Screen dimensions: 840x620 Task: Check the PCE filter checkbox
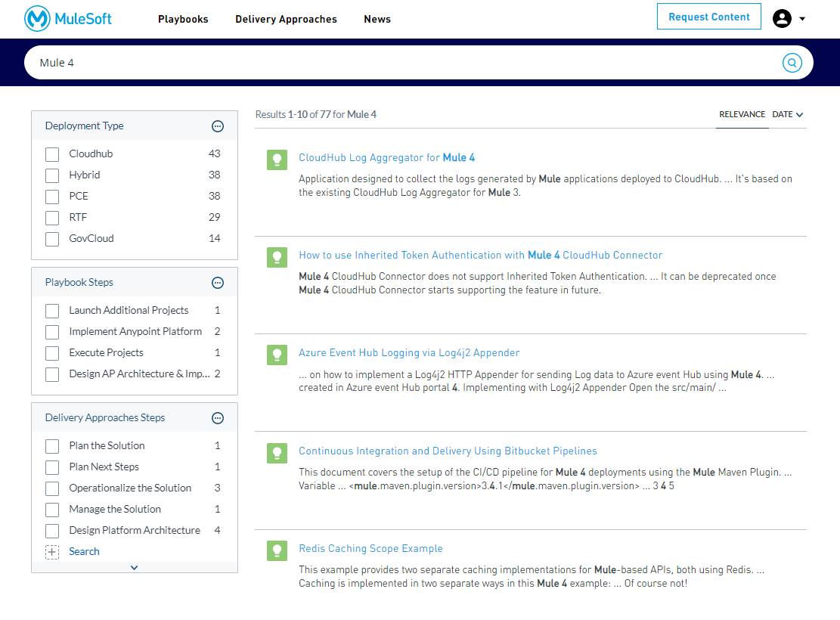click(52, 197)
